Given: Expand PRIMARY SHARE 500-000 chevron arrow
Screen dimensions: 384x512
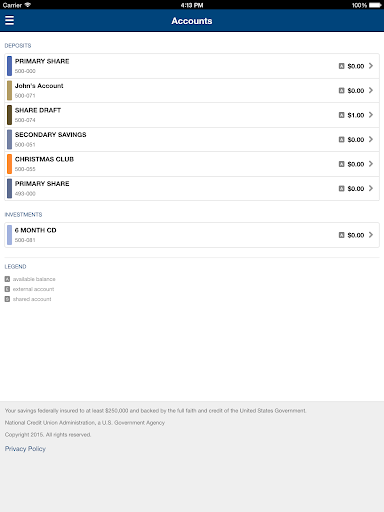Looking at the screenshot, I should (371, 66).
